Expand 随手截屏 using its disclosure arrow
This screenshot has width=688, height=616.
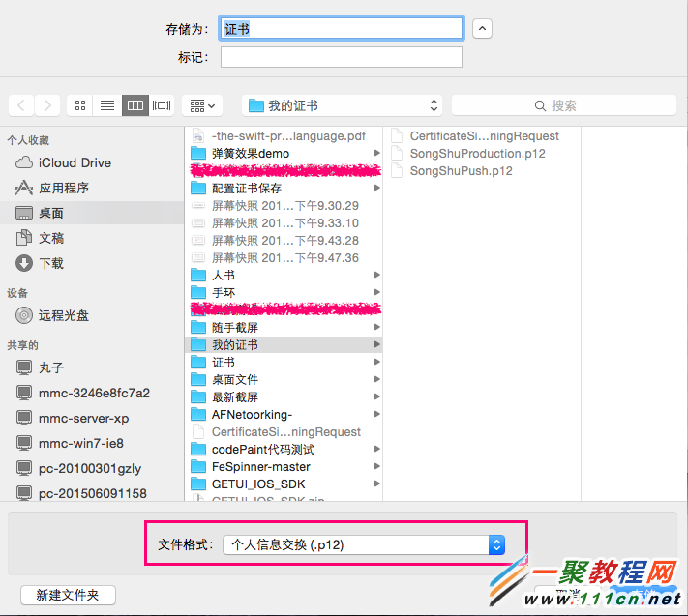click(x=377, y=327)
